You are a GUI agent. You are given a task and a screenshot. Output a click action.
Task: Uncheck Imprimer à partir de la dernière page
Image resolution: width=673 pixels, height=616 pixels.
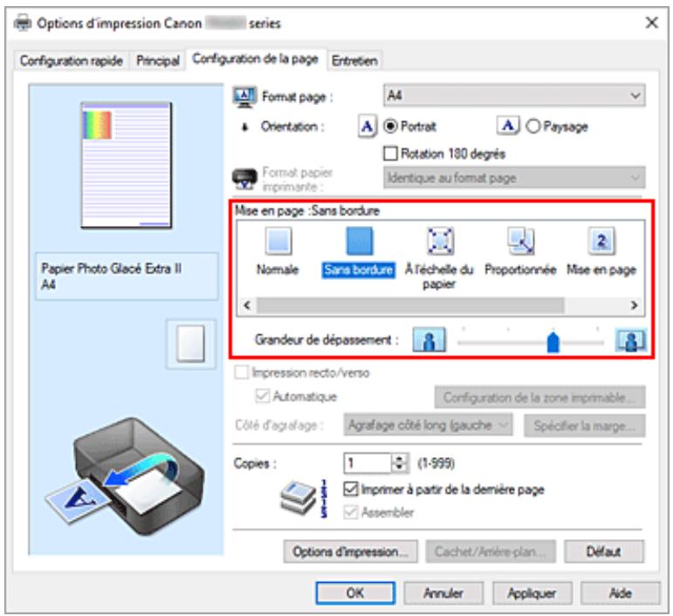[351, 489]
